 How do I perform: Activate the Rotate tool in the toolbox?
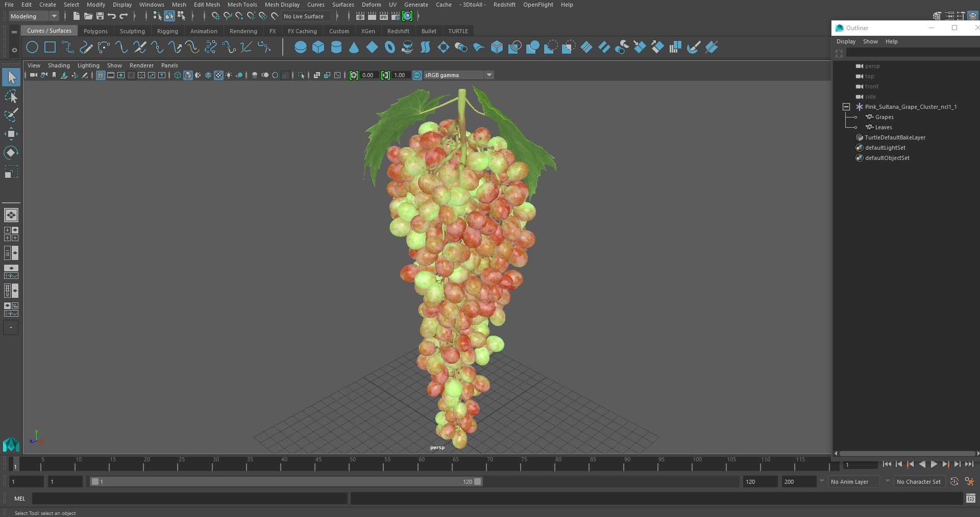pyautogui.click(x=11, y=152)
